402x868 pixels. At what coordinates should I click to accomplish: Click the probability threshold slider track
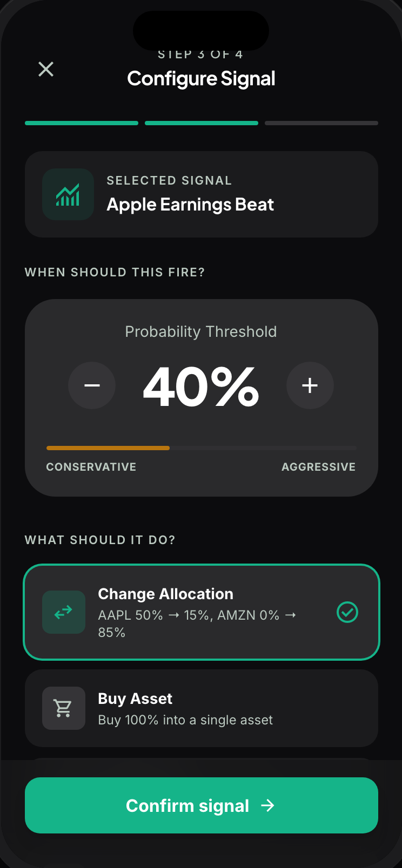(x=201, y=448)
